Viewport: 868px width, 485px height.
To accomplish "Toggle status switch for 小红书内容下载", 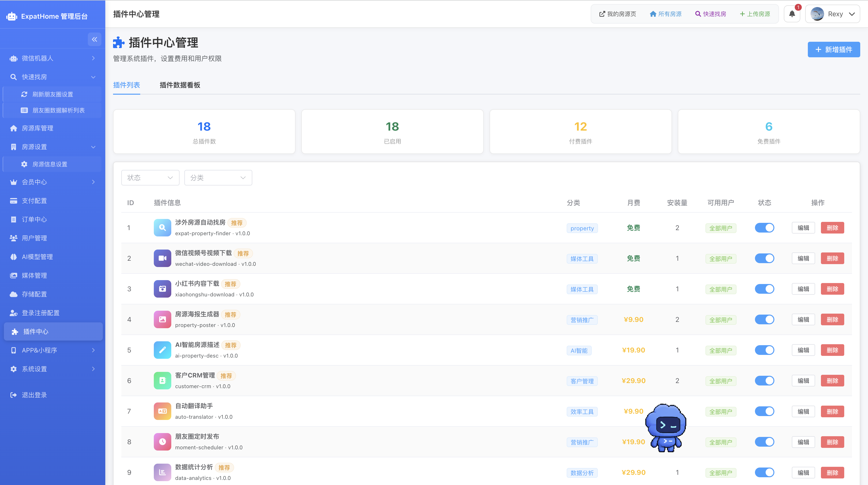I will [x=764, y=289].
